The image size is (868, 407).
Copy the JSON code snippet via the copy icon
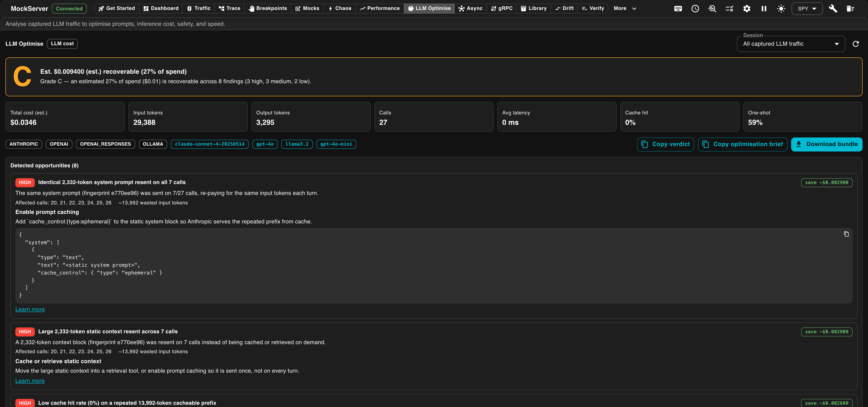[x=846, y=234]
